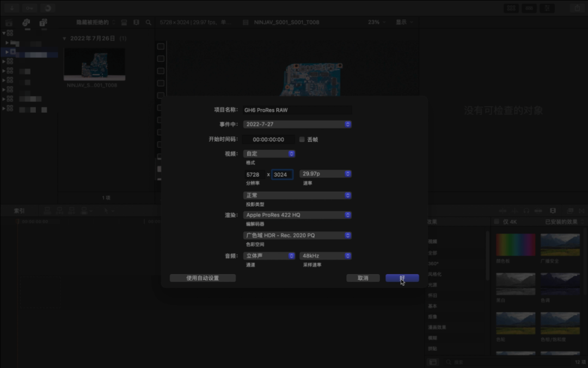Toggle the topmost square box left of viewer

(161, 46)
